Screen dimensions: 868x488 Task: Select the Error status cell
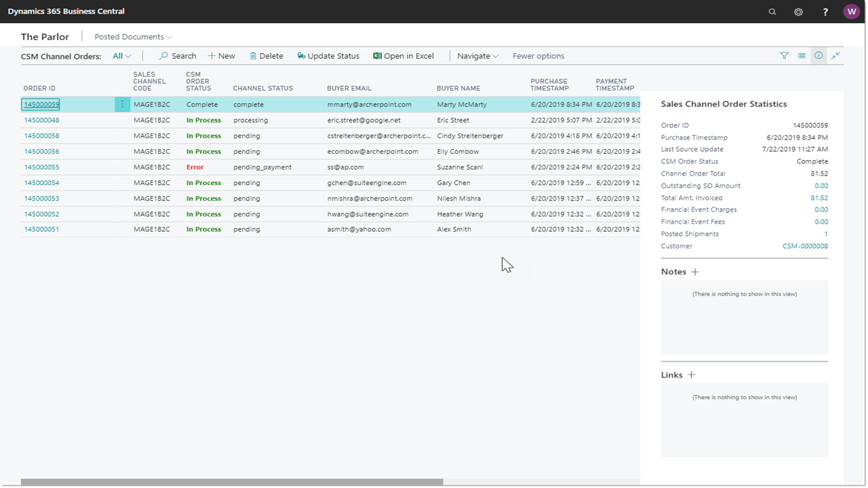(x=195, y=167)
